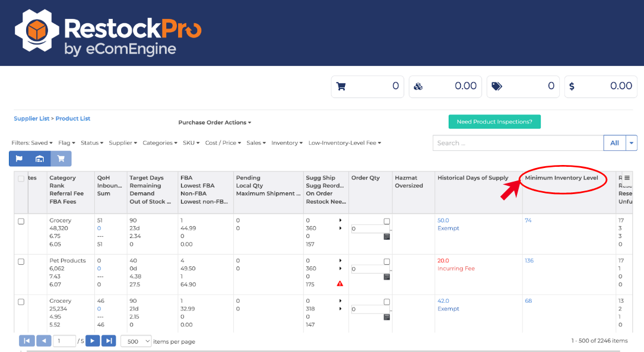Open the Purchase Order Actions menu

click(x=214, y=123)
